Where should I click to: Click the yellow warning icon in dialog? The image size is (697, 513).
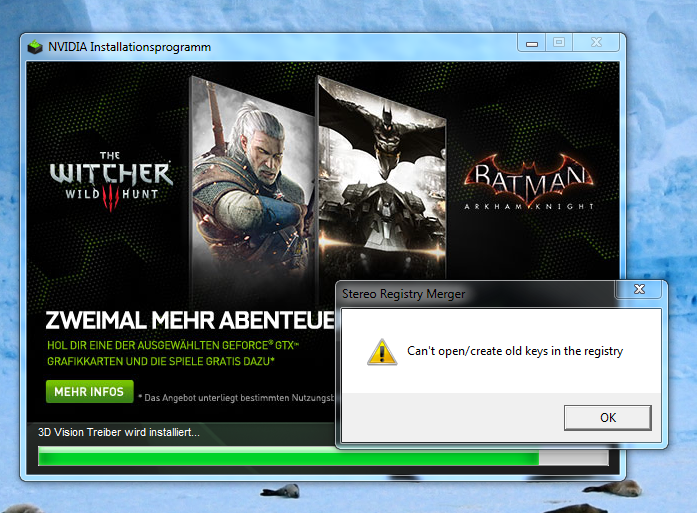tap(382, 352)
